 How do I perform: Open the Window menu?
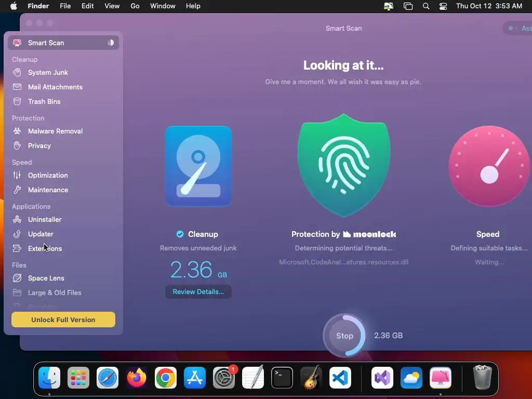point(163,6)
